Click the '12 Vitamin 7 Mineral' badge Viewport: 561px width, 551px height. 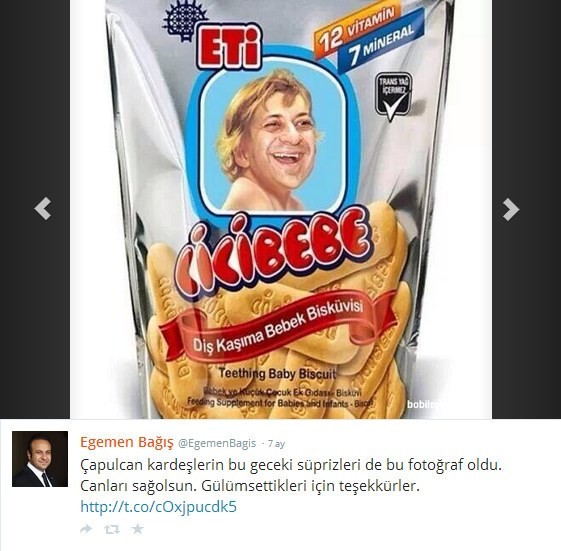click(369, 34)
